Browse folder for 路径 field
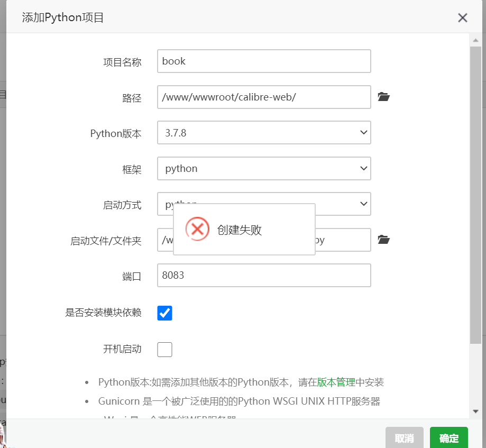 (383, 97)
